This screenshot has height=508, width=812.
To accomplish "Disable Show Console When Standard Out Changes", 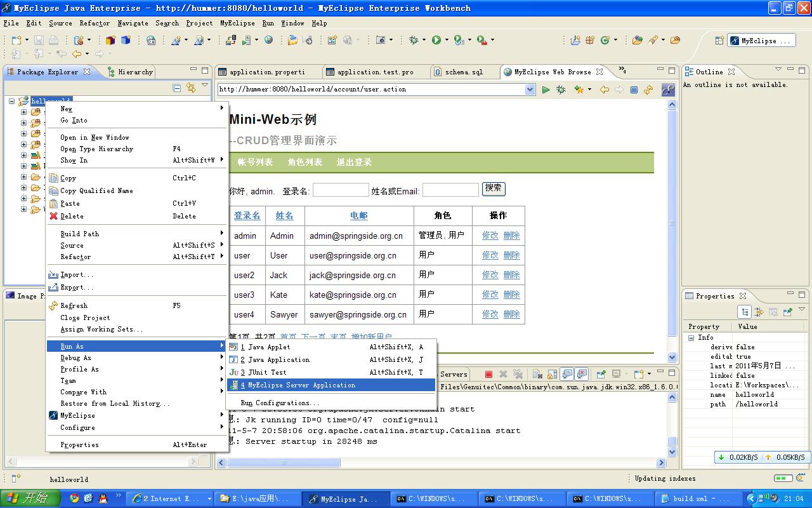I will click(x=567, y=374).
